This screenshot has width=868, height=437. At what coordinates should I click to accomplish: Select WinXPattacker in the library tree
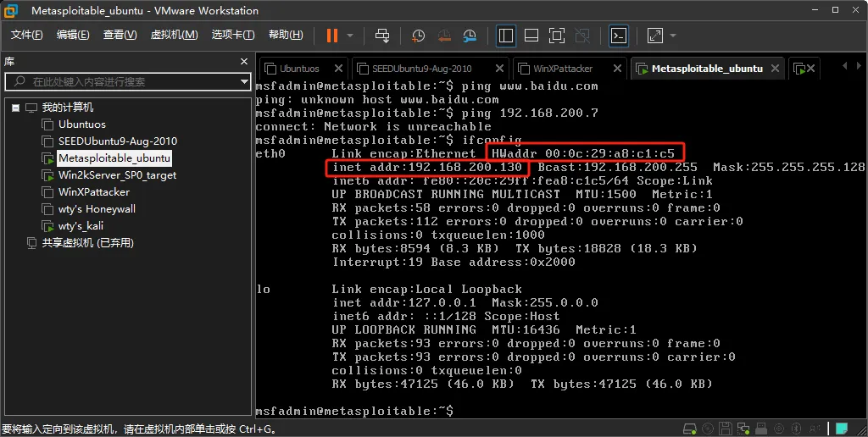point(94,192)
